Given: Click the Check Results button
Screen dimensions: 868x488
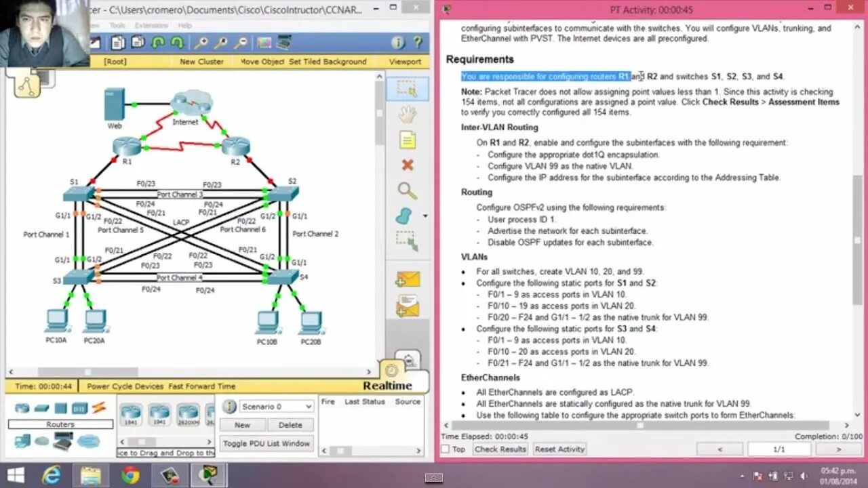Looking at the screenshot, I should (500, 449).
